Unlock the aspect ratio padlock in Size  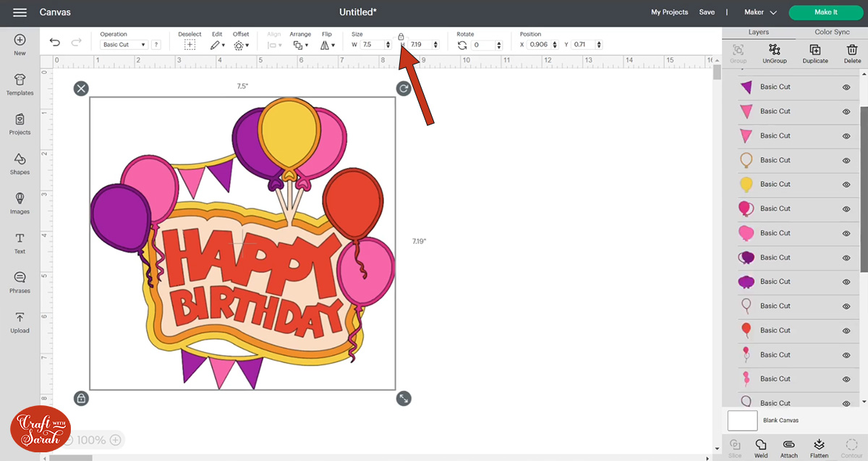401,35
